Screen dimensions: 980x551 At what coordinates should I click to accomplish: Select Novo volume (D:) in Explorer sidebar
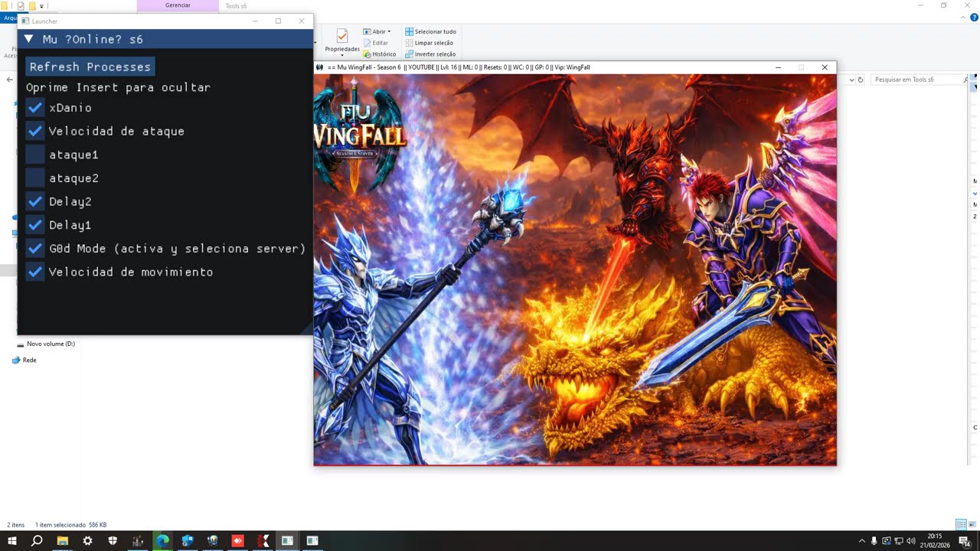[51, 344]
